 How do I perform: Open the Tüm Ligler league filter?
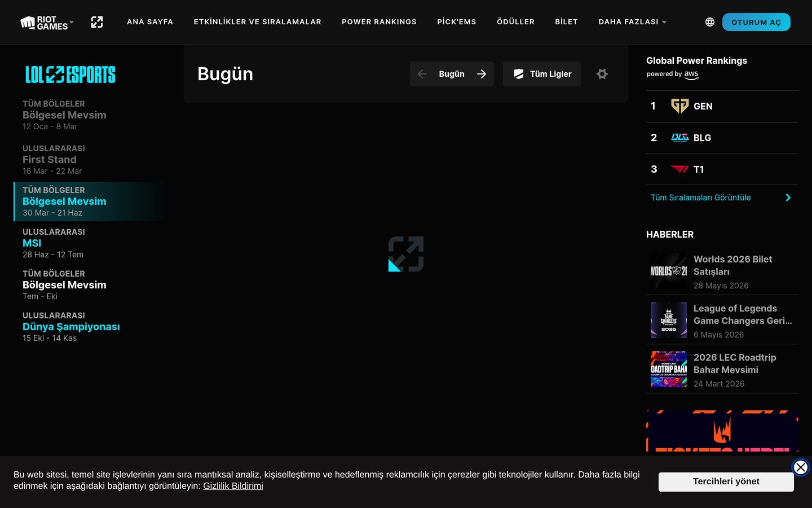click(x=542, y=74)
